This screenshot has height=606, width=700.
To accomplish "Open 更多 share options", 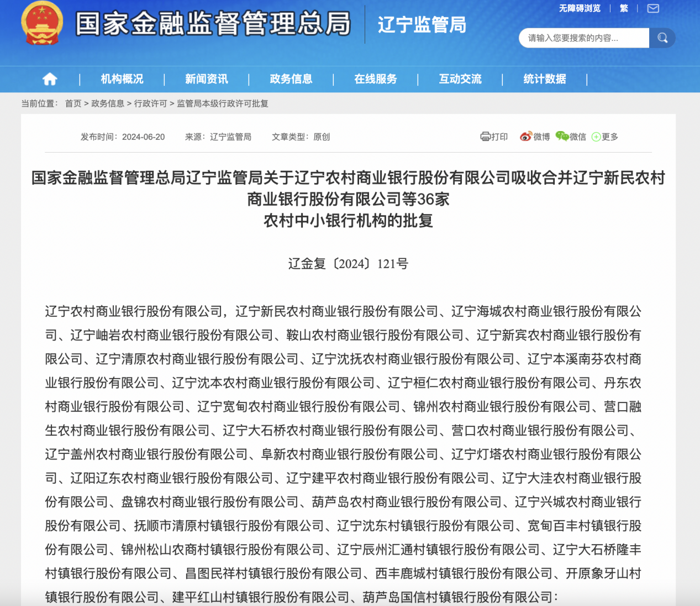I will (605, 137).
